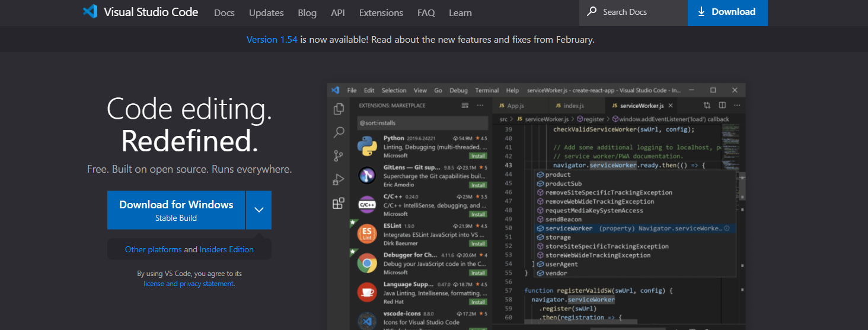
Task: Open the Updates page
Action: pos(266,12)
